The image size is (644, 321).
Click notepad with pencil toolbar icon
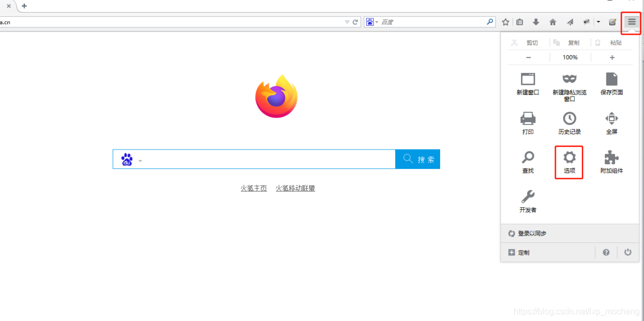pos(612,22)
